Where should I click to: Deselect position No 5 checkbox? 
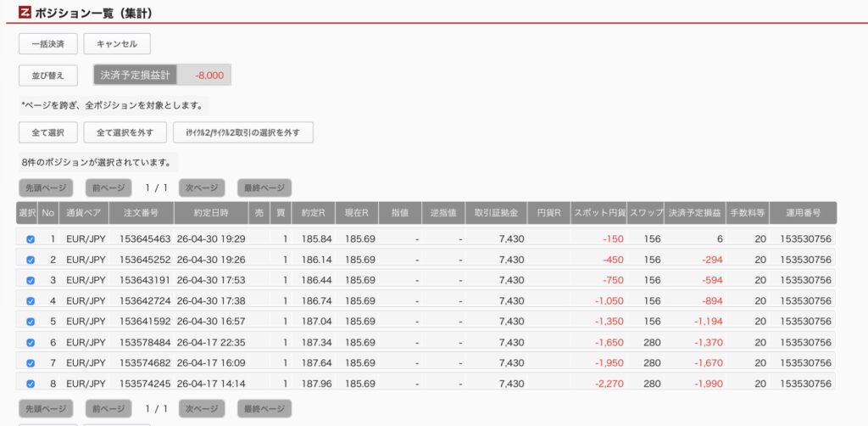tap(31, 322)
